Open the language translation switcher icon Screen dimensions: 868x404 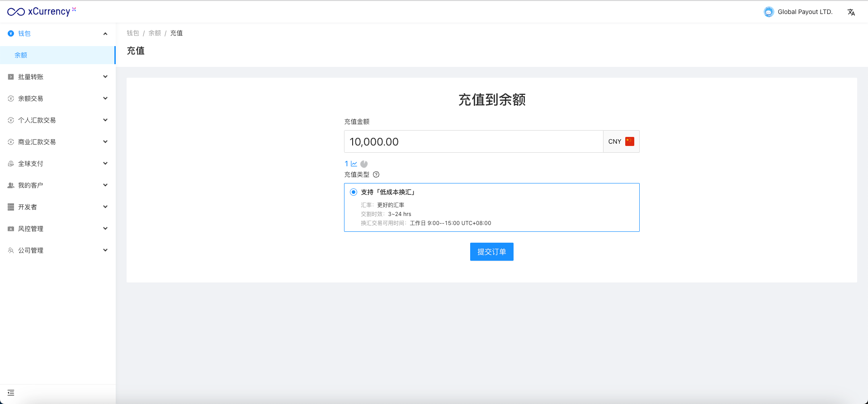point(851,12)
